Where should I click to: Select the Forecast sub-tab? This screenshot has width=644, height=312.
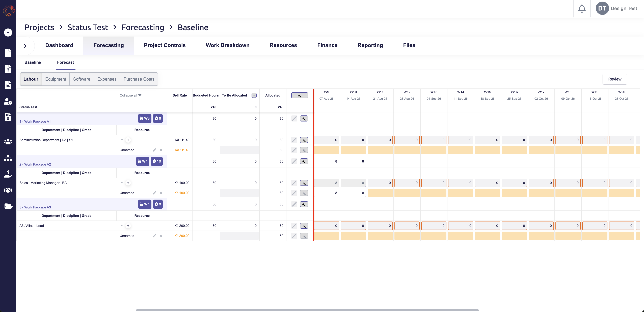tap(66, 62)
